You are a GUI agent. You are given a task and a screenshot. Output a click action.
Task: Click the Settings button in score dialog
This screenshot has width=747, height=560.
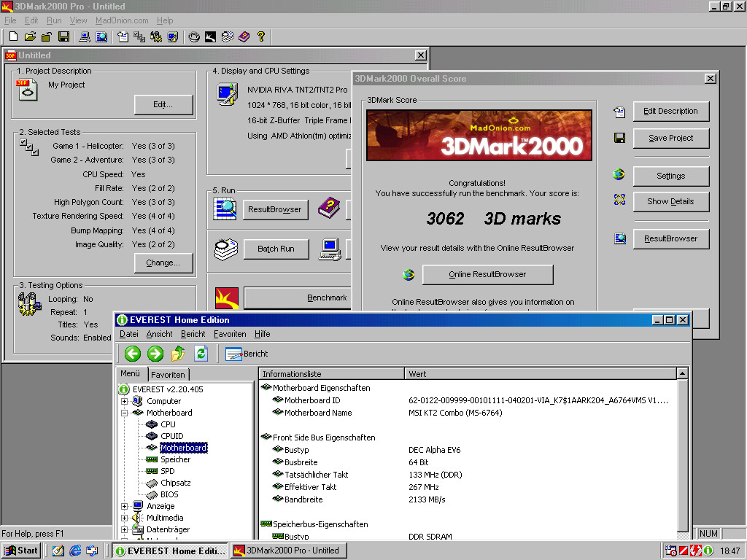671,176
